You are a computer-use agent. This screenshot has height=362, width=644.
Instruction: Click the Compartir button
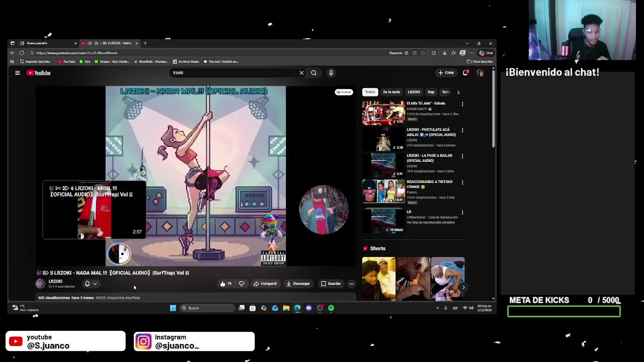[265, 284]
